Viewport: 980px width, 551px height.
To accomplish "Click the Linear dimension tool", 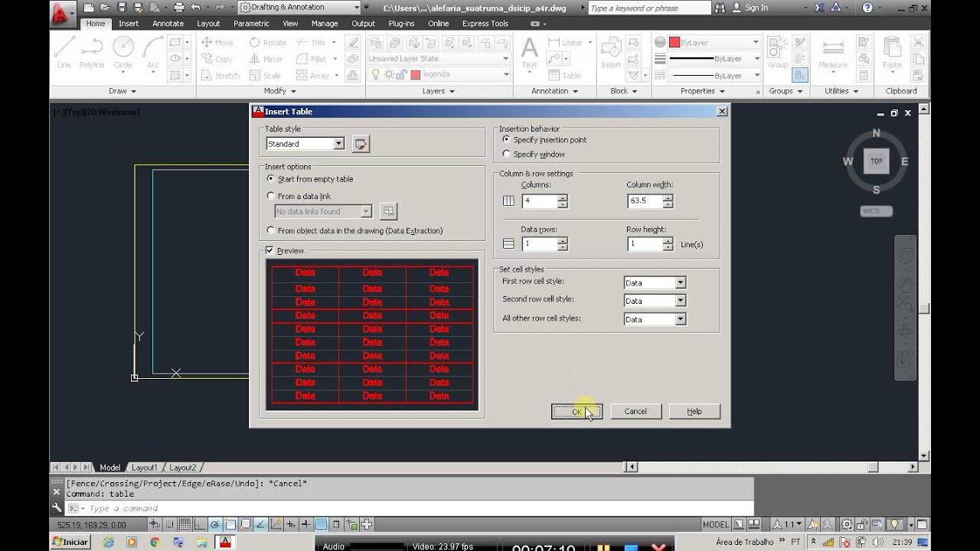I will pos(565,43).
